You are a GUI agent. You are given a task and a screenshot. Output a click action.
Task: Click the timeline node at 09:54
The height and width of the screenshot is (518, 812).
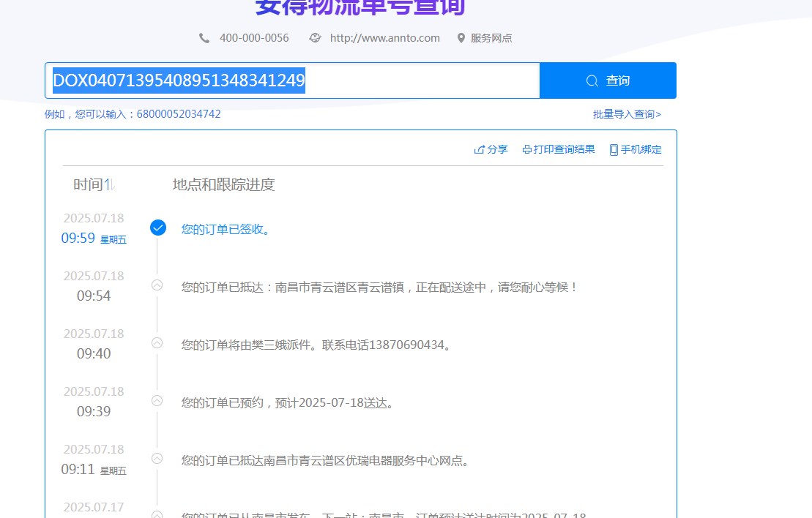[x=157, y=285]
